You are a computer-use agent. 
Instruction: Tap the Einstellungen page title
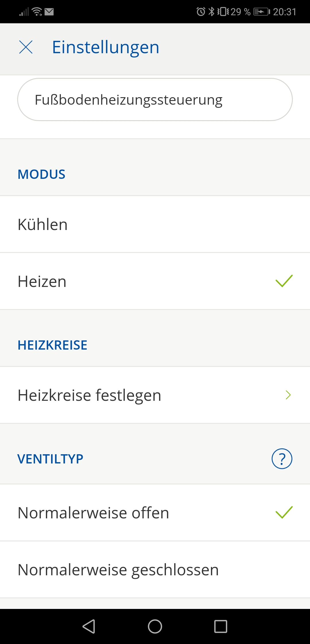105,47
